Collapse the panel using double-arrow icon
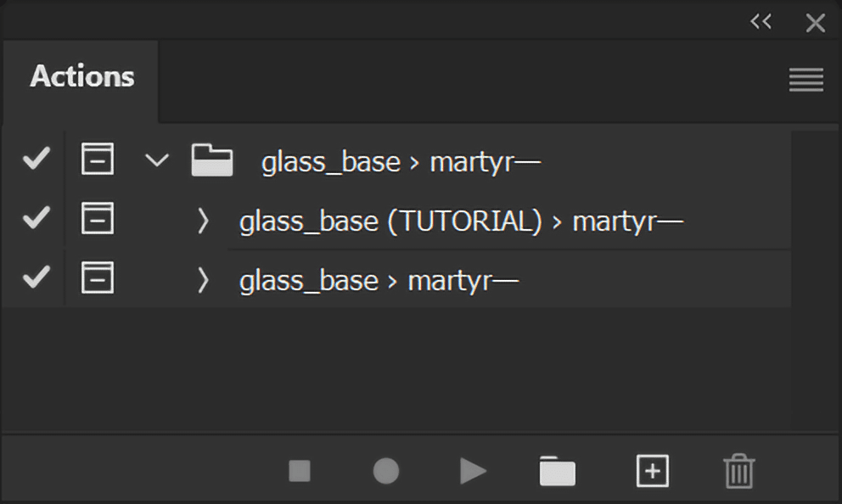The width and height of the screenshot is (842, 504). [761, 23]
